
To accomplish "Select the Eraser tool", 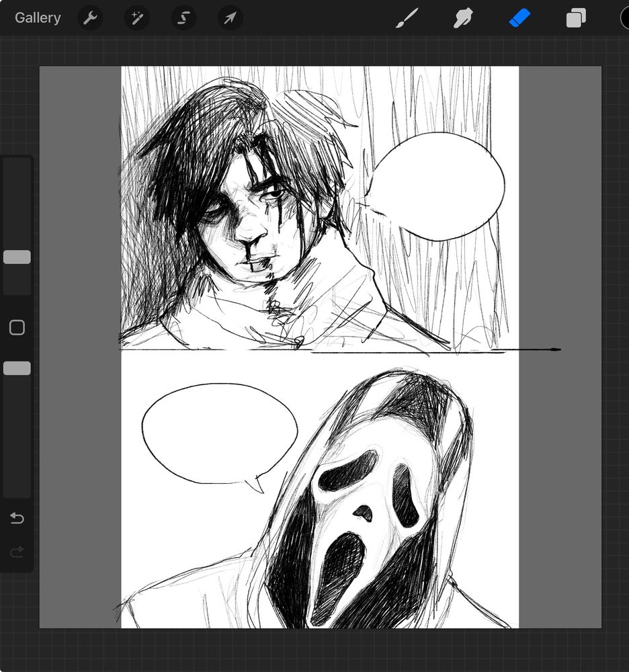I will 519,18.
